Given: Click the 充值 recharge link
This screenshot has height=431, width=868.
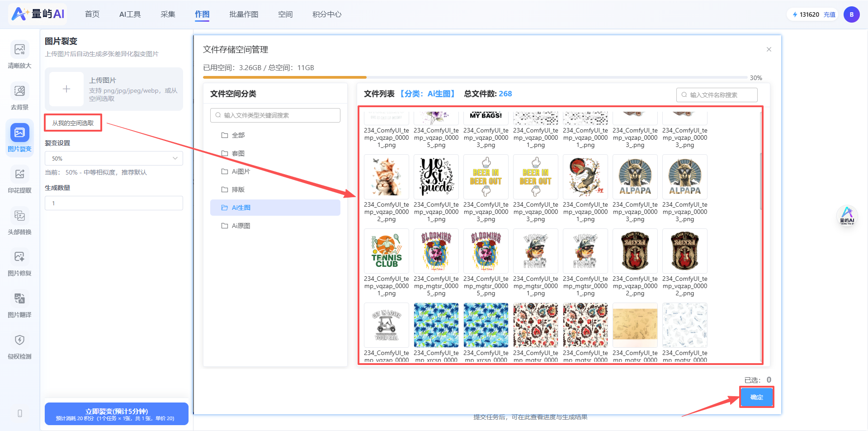Looking at the screenshot, I should [830, 14].
